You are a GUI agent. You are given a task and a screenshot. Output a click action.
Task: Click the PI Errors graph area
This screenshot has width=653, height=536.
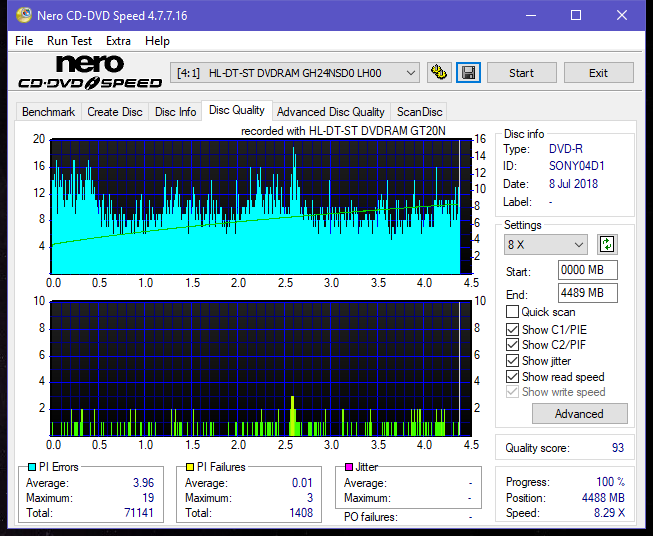tap(261, 206)
